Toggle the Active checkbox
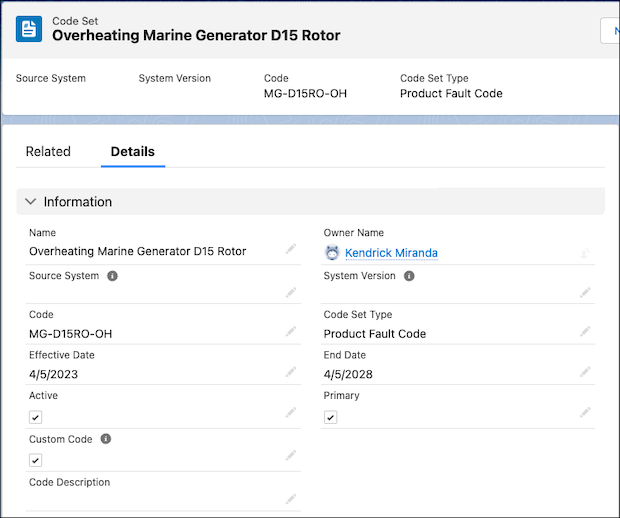This screenshot has width=620, height=518. [x=36, y=417]
